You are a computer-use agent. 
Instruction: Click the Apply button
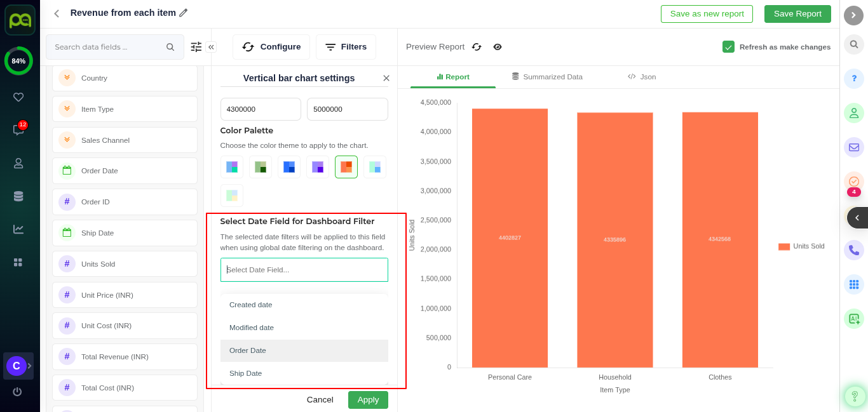[368, 400]
